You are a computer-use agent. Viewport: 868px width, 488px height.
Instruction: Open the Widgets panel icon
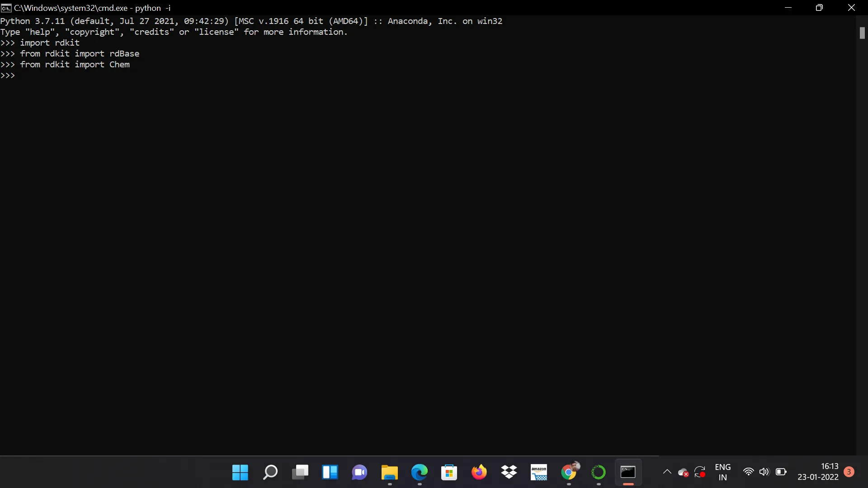tap(330, 473)
